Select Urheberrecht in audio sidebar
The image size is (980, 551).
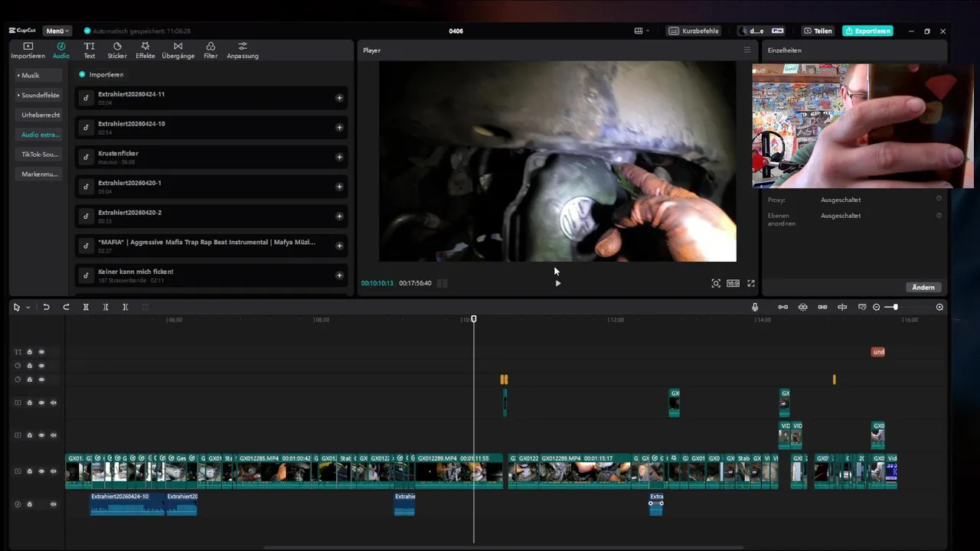coord(38,115)
